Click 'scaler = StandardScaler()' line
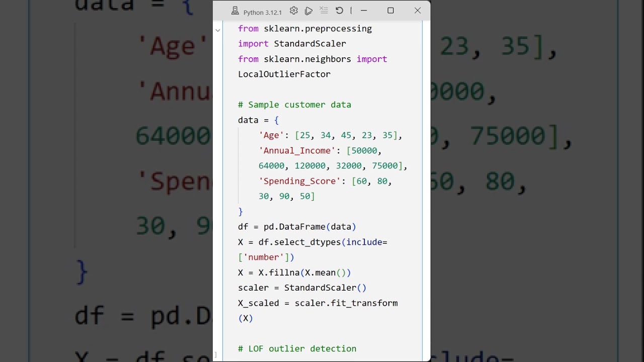644x362 pixels. point(302,288)
